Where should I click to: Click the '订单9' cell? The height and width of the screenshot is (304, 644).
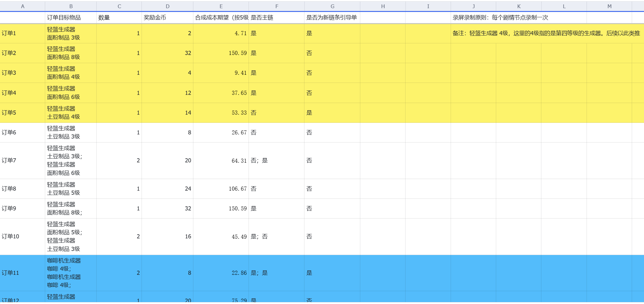coord(23,209)
